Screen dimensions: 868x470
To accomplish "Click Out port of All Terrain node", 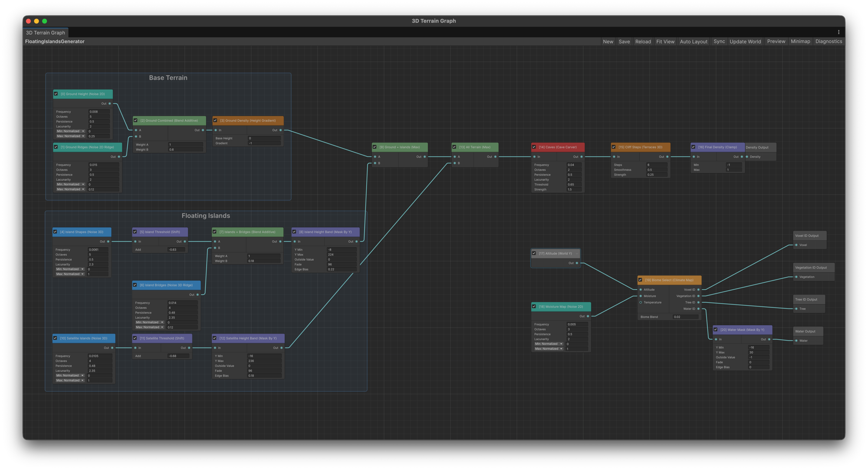I will [495, 157].
